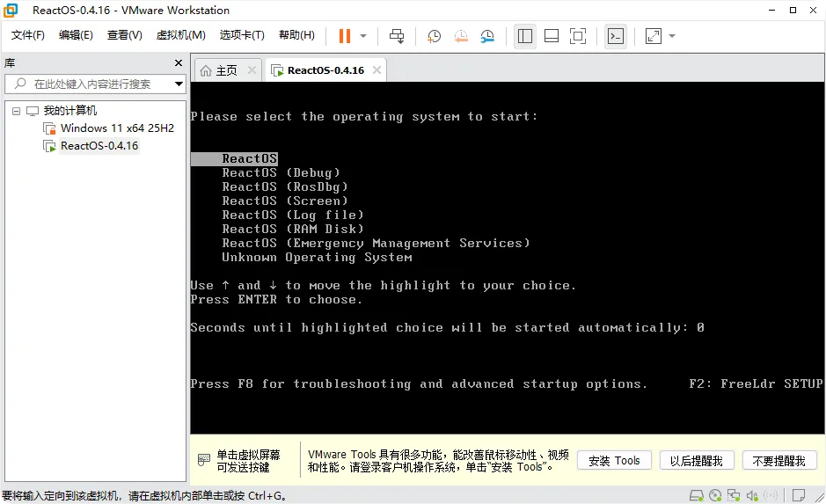Screen dimensions: 826x504
Task: Click the 我的计算机 computer icon
Action: click(x=33, y=111)
